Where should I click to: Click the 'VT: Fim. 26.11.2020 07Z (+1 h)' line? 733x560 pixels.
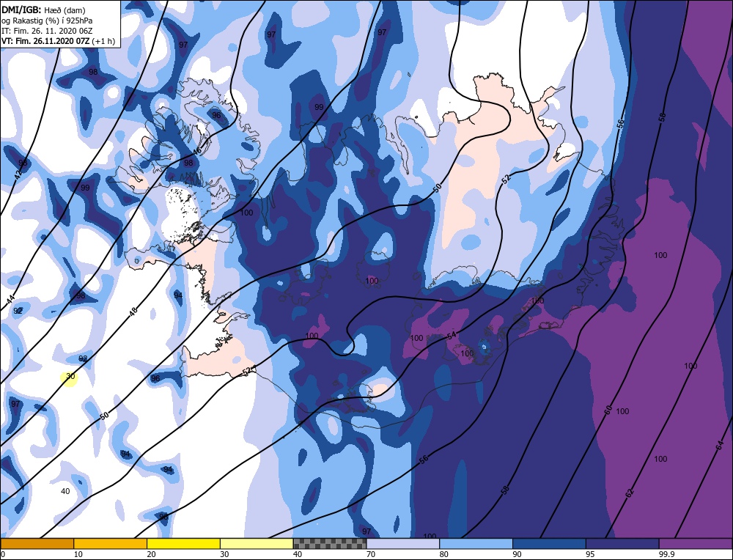point(58,41)
